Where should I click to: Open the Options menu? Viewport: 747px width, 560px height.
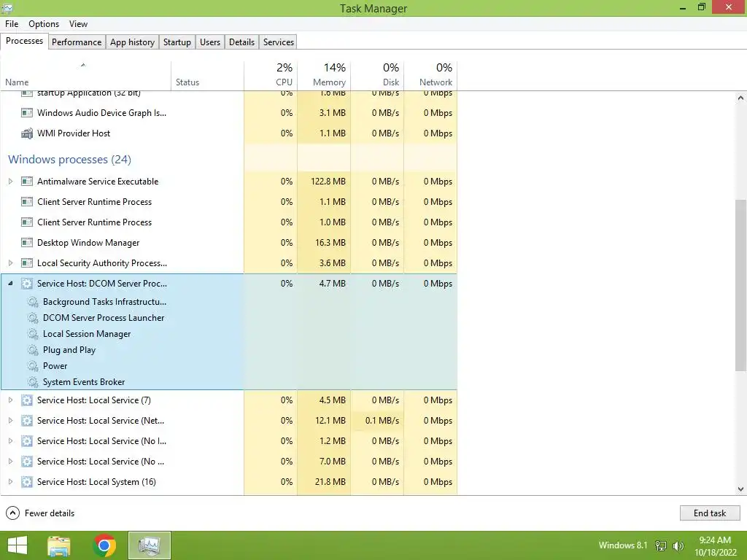44,24
